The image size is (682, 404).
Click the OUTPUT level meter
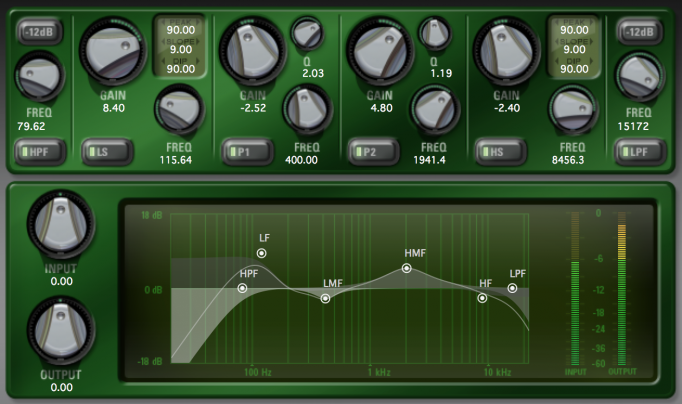pyautogui.click(x=622, y=289)
